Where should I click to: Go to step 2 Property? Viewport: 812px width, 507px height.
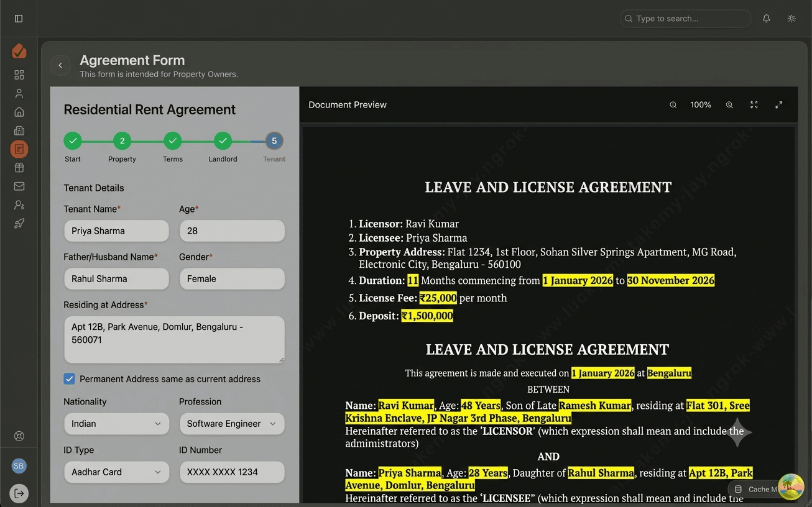pos(122,141)
